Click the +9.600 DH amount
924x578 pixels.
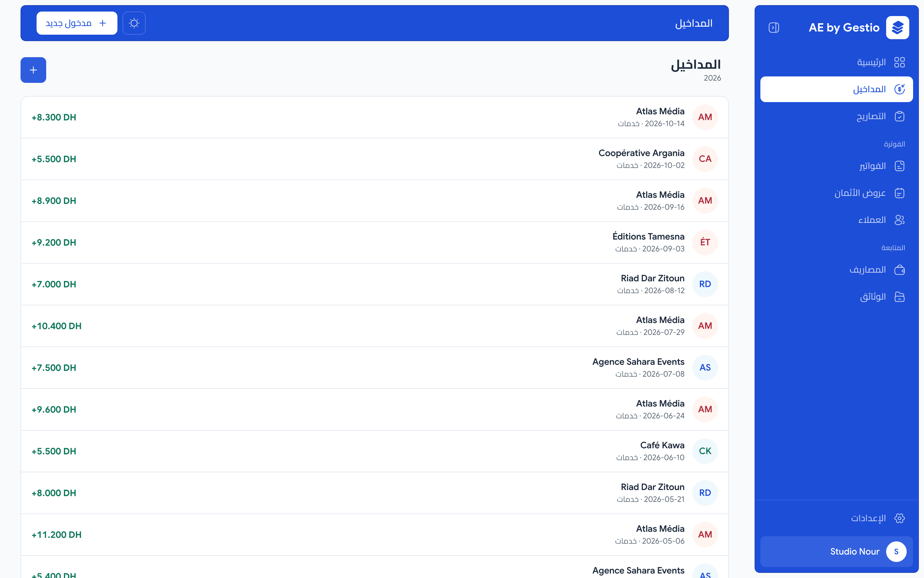pyautogui.click(x=54, y=409)
